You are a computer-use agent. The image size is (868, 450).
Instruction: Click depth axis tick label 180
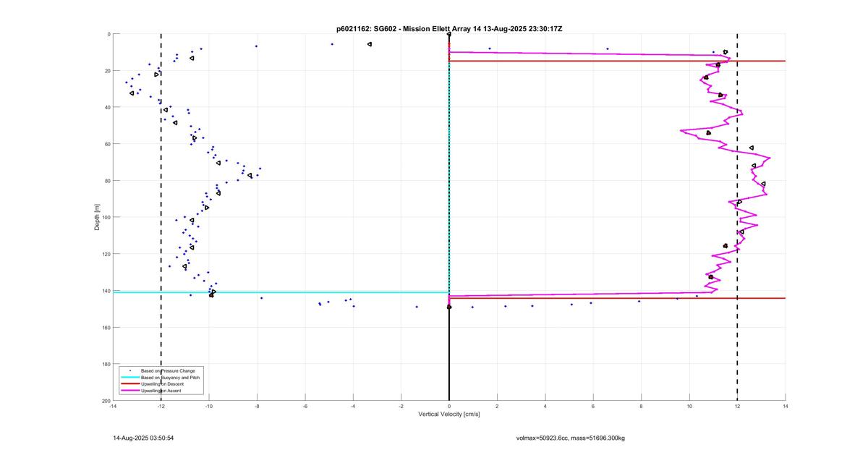tap(105, 364)
